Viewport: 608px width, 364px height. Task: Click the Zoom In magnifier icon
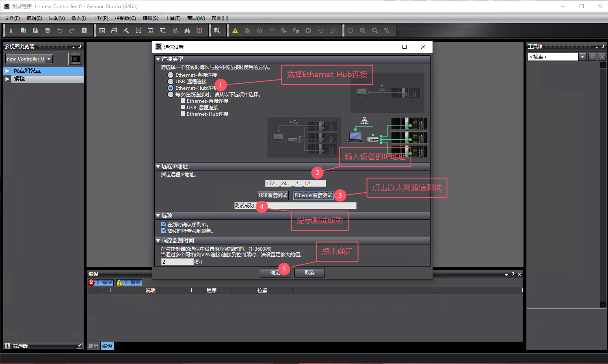[x=363, y=30]
